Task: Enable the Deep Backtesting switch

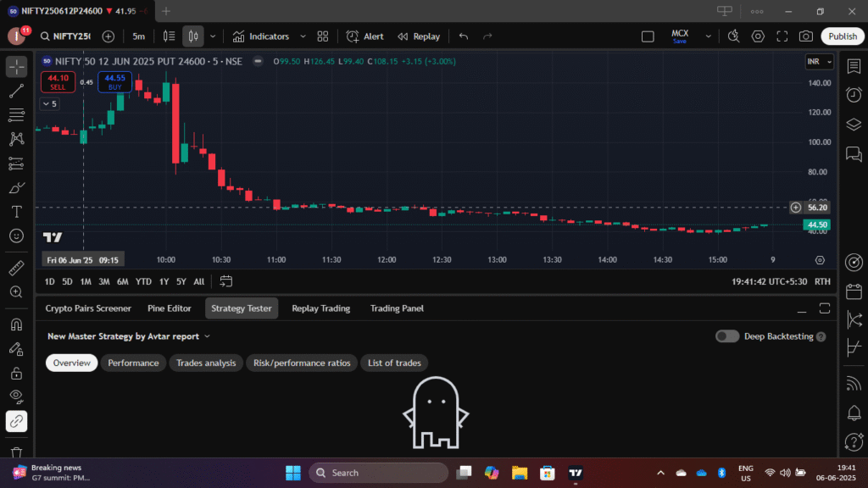Action: 726,336
